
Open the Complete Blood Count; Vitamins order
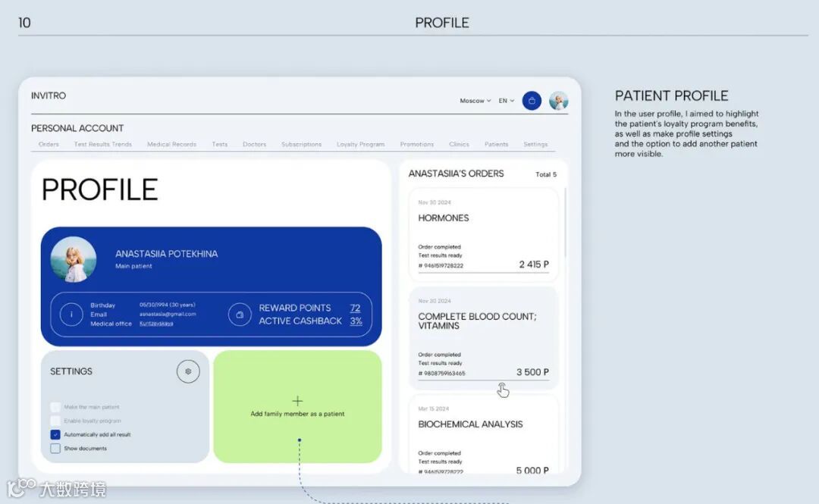[x=483, y=339]
